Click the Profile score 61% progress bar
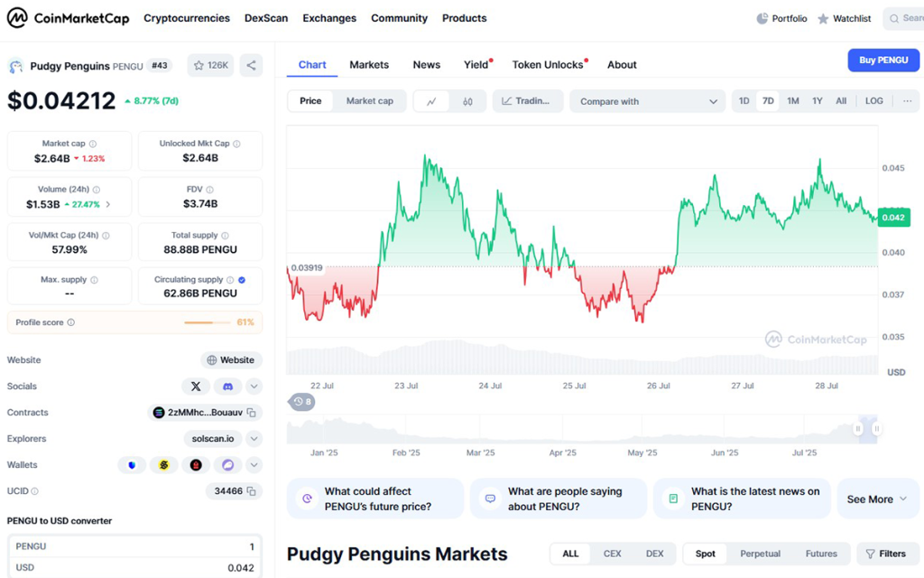This screenshot has height=578, width=924. [x=208, y=322]
